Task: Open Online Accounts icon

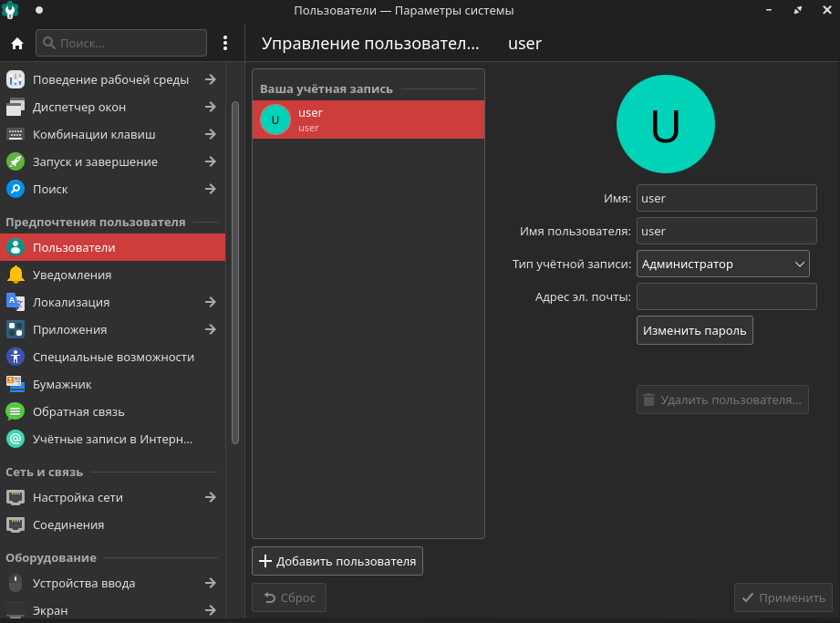Action: pyautogui.click(x=16, y=439)
